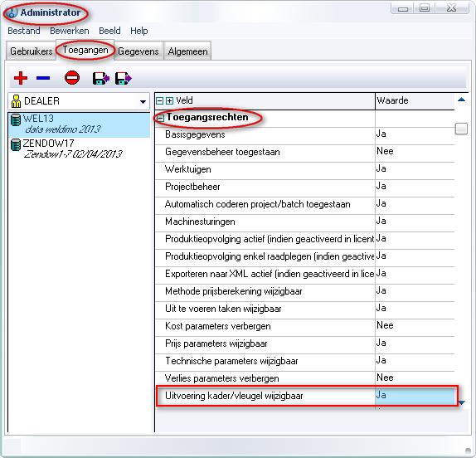This screenshot has height=458, width=476.
Task: Expand all fields with plus box by Veld
Action: 170,101
